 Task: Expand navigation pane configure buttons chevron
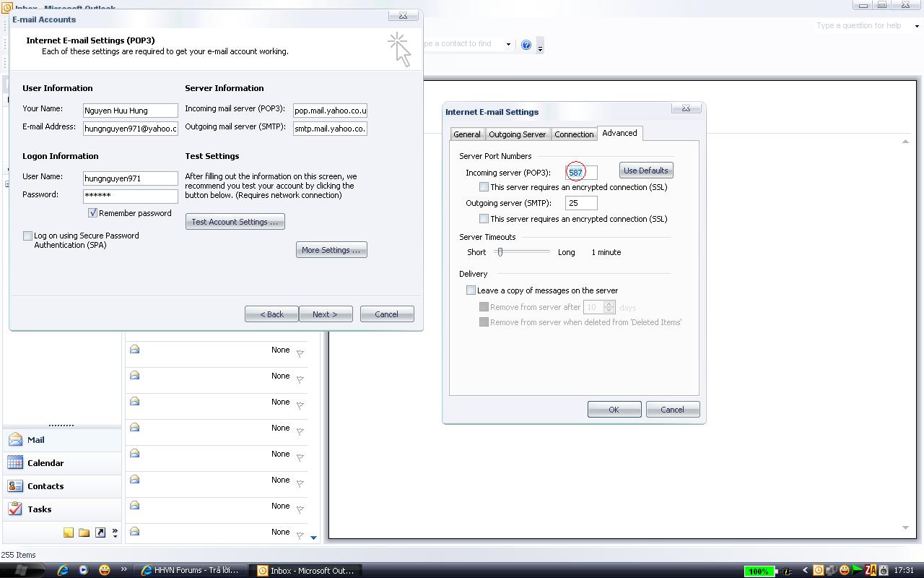115,533
